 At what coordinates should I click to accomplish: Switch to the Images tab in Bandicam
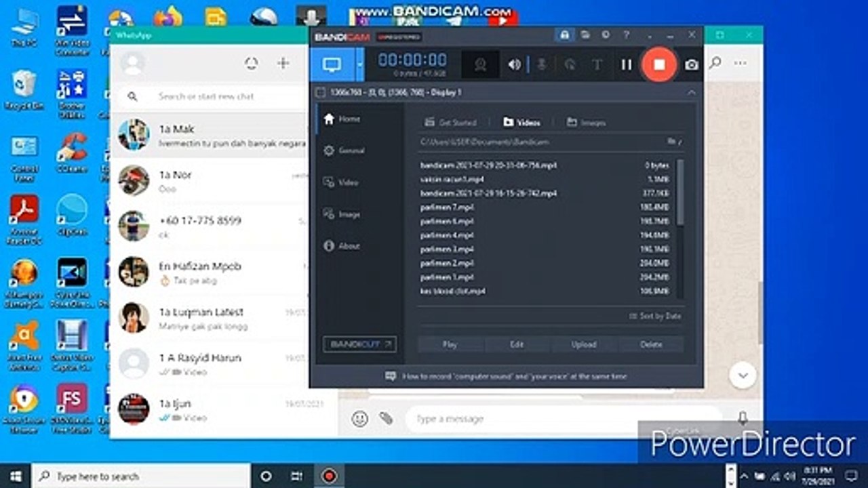(x=586, y=123)
